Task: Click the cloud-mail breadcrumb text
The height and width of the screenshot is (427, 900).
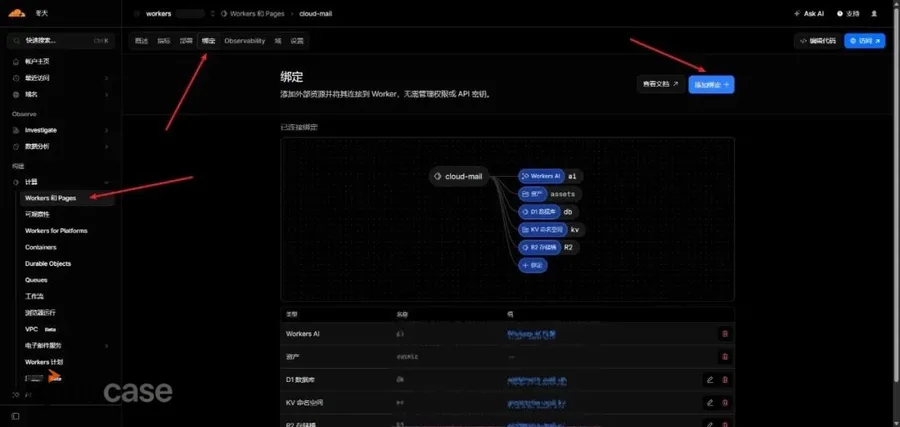Action: 316,13
